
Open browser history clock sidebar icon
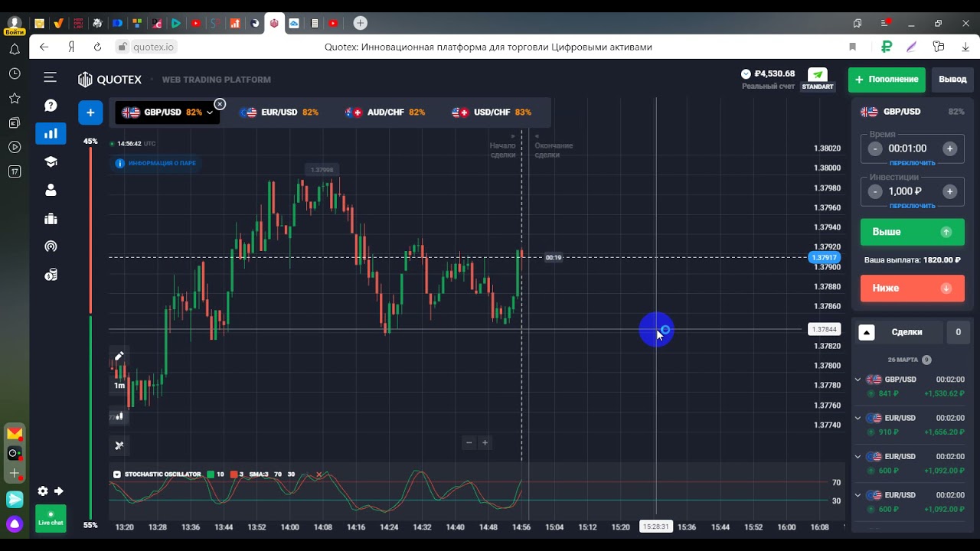point(14,74)
